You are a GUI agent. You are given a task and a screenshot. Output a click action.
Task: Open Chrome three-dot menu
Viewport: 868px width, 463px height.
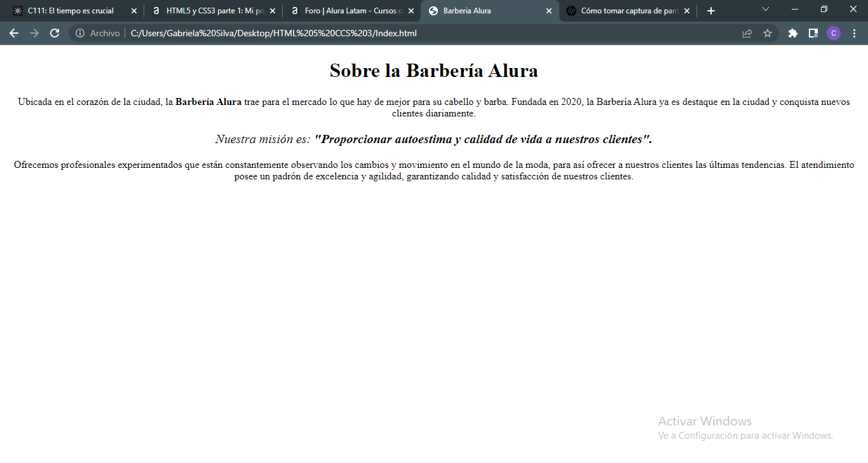point(854,33)
